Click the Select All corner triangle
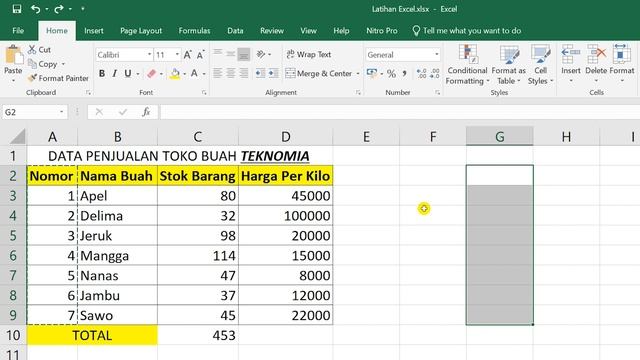This screenshot has height=360, width=640. (17, 136)
